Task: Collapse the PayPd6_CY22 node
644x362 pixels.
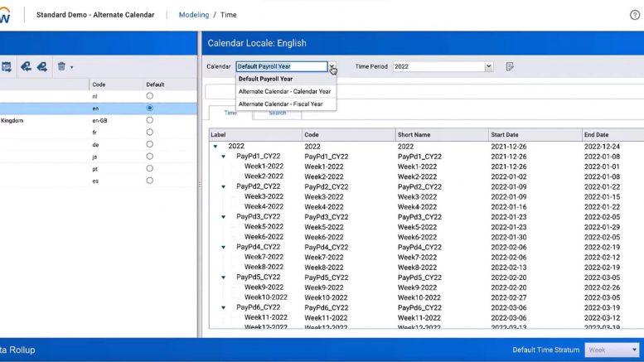Action: pyautogui.click(x=224, y=307)
